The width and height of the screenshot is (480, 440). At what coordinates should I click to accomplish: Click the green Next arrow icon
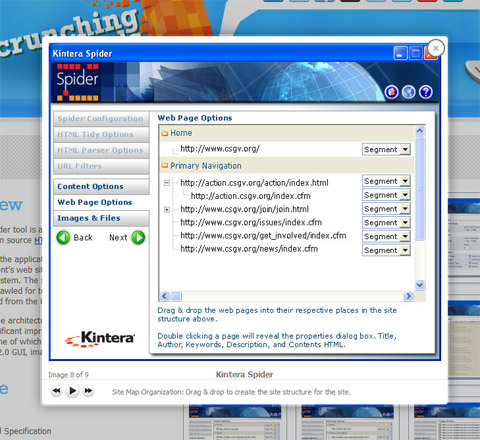point(138,238)
